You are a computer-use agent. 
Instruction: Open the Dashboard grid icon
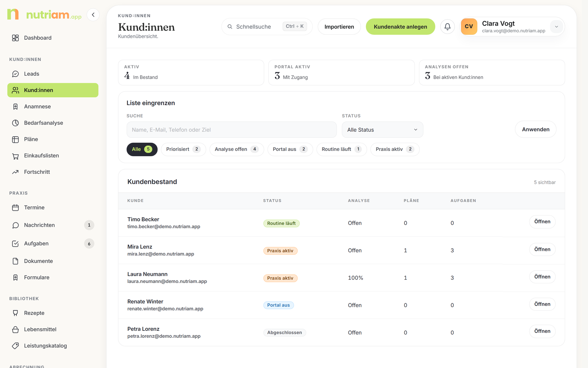tap(16, 38)
